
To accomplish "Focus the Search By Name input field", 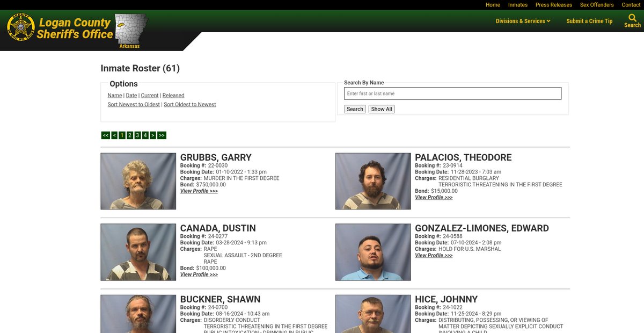I will pyautogui.click(x=452, y=93).
